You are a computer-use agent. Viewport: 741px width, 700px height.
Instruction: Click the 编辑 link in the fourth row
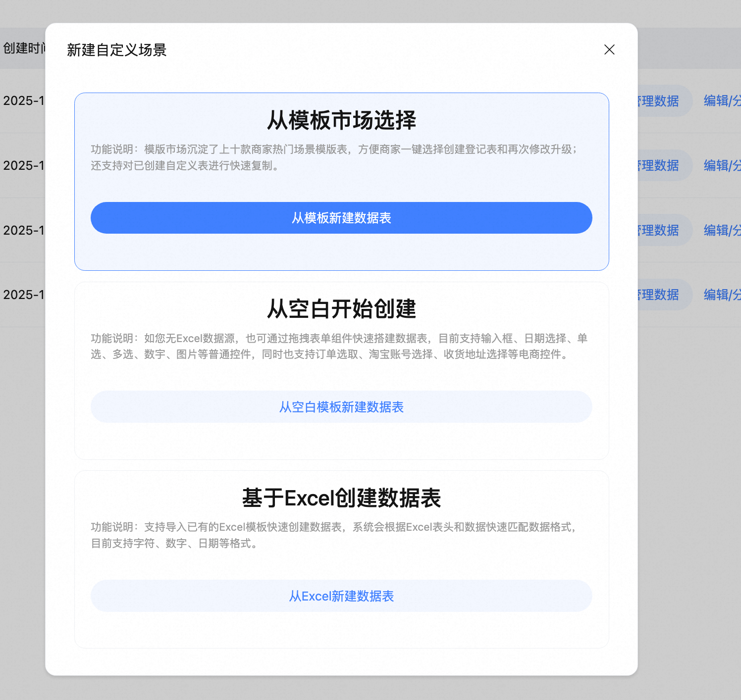coord(716,295)
